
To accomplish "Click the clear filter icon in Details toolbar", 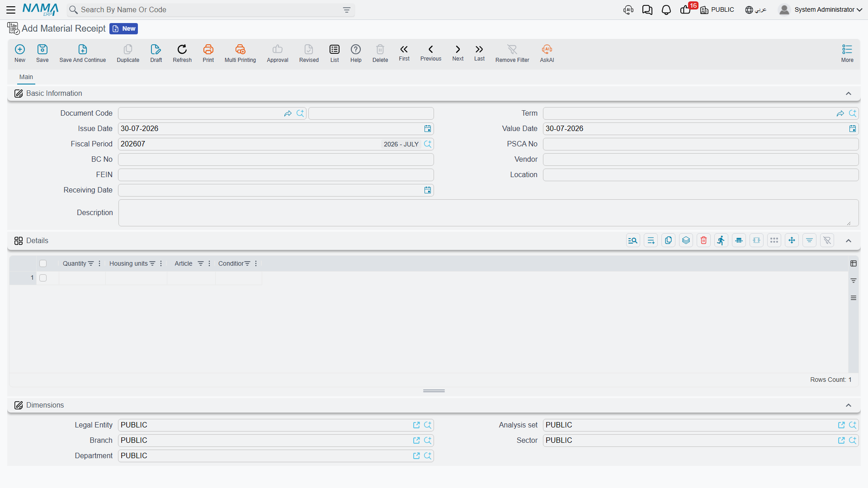I will coord(827,241).
